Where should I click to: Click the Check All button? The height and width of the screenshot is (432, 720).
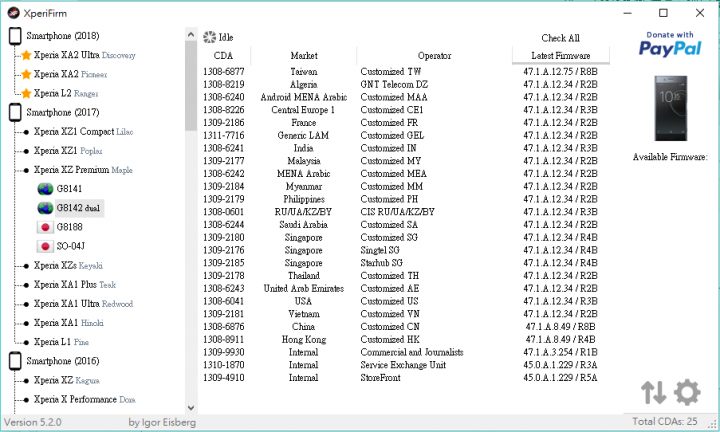(x=560, y=38)
